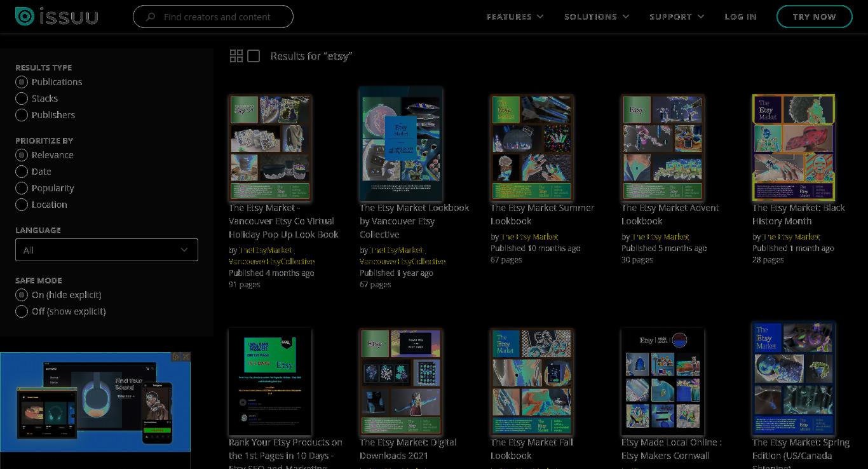Click the search magnifier icon
868x469 pixels.
(151, 17)
